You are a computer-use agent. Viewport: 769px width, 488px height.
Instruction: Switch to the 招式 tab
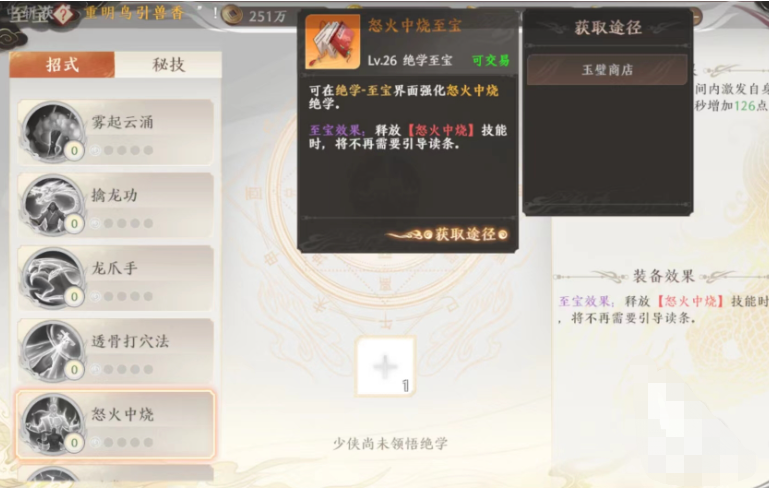click(62, 64)
